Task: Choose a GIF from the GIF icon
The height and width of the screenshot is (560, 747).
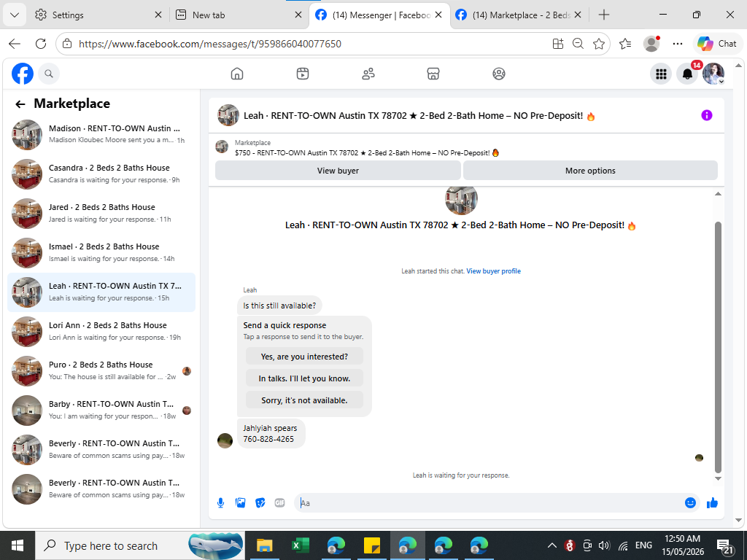Action: (279, 503)
